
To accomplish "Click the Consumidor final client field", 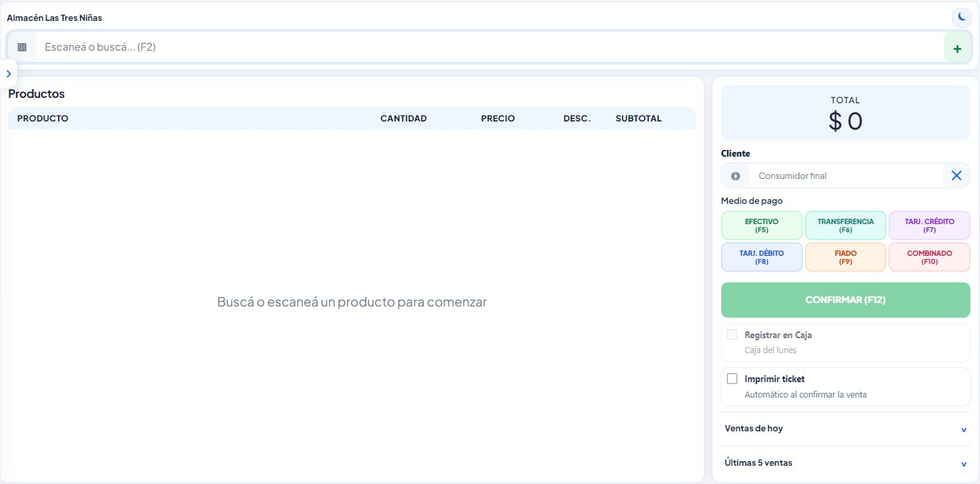I will click(x=846, y=176).
